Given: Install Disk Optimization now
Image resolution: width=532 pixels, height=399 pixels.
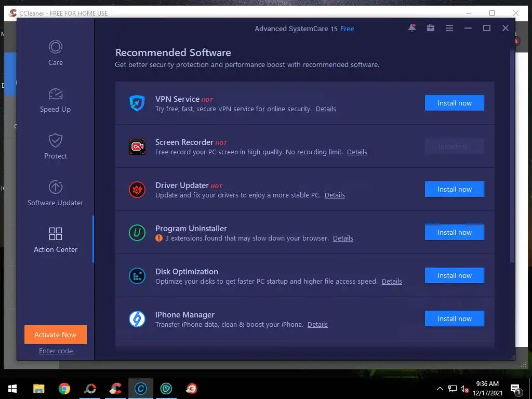Looking at the screenshot, I should coord(454,275).
